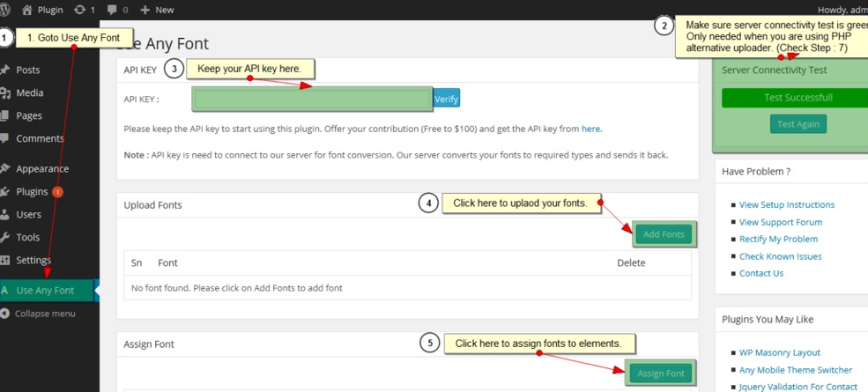Open the Plugin site home link
The width and height of the screenshot is (868, 392).
[42, 10]
